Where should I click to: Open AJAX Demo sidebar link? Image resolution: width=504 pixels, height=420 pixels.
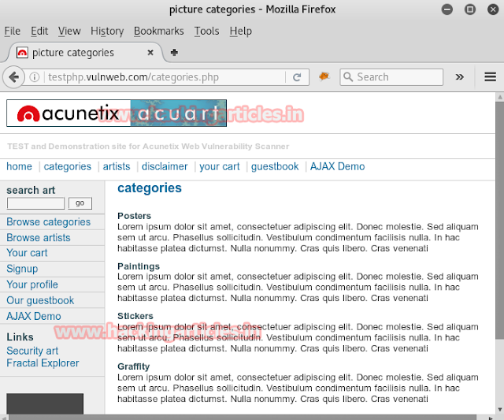pyautogui.click(x=34, y=316)
